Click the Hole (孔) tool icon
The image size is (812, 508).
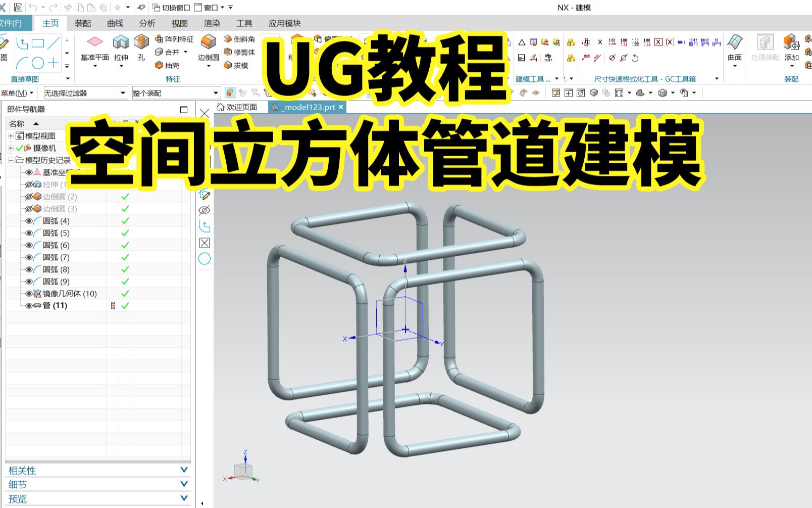coord(141,42)
